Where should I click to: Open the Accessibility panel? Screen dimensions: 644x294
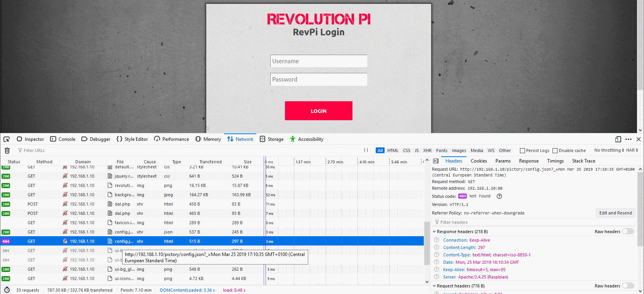306,139
